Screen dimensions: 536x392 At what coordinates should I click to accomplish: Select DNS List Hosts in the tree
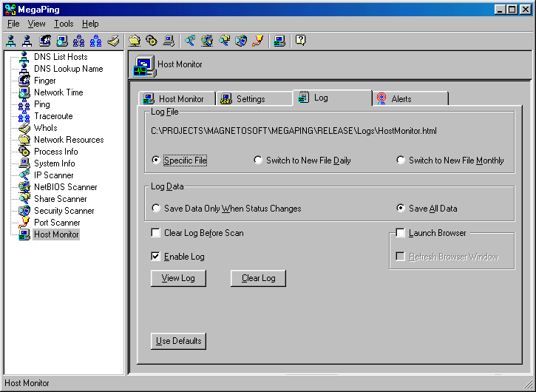[x=61, y=57]
